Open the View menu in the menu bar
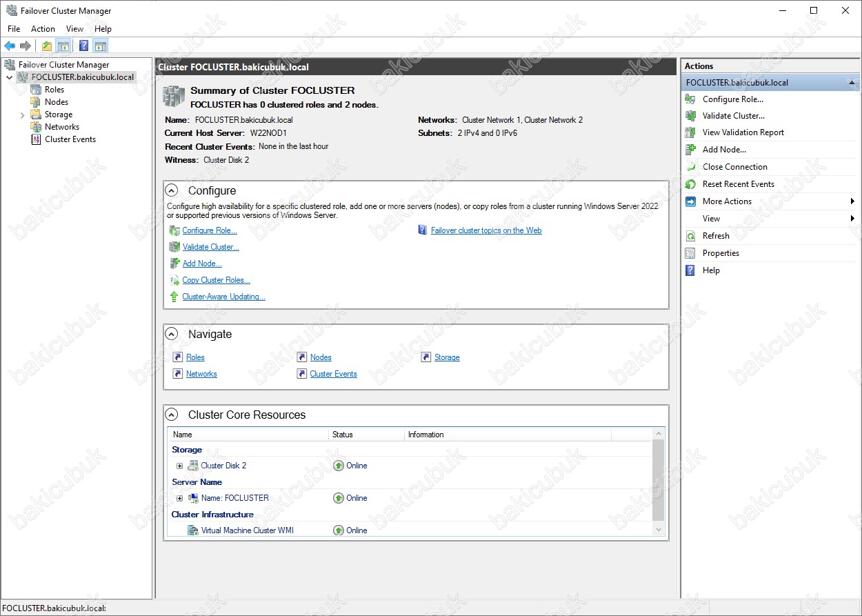The height and width of the screenshot is (616, 862). click(74, 29)
